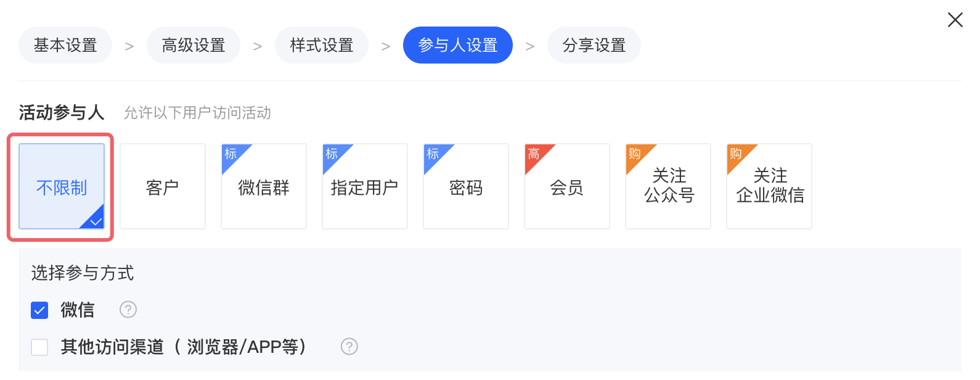Click the help icon beside 其他访问渠道
This screenshot has width=980, height=380.
pos(349,347)
